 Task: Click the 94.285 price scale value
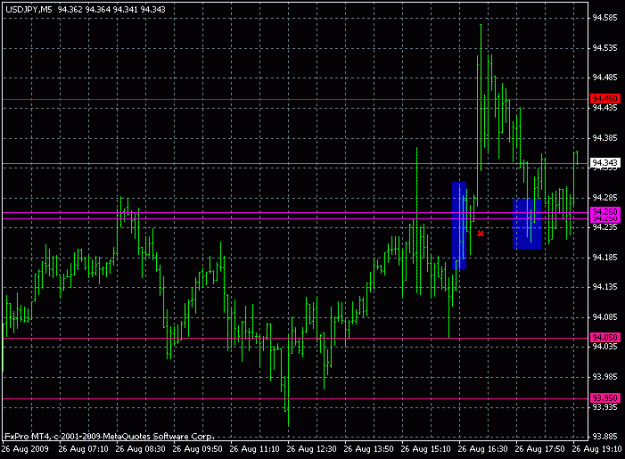(x=605, y=198)
